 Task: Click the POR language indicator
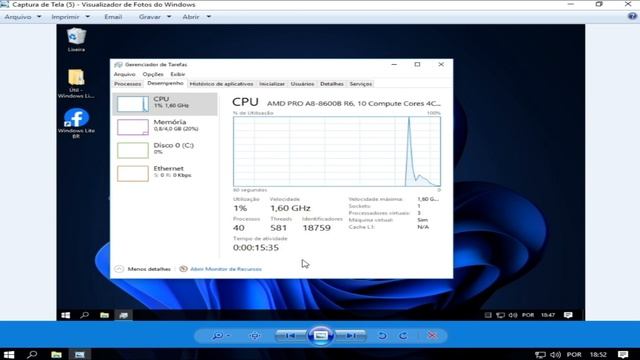click(574, 355)
